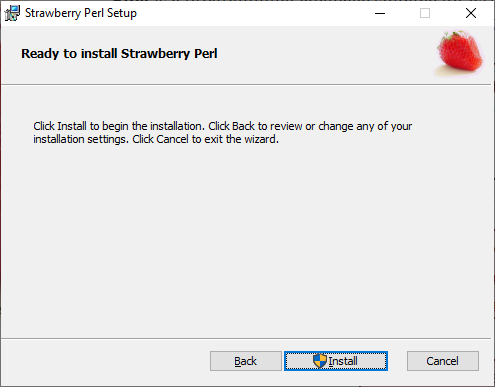Click the disabled maximize button
Viewport: 495px width, 387px height.
click(x=425, y=13)
